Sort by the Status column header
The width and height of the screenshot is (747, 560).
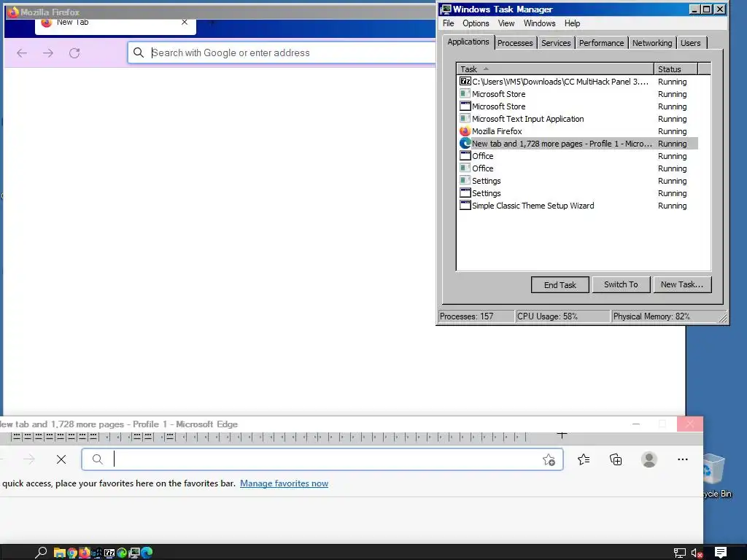point(676,69)
